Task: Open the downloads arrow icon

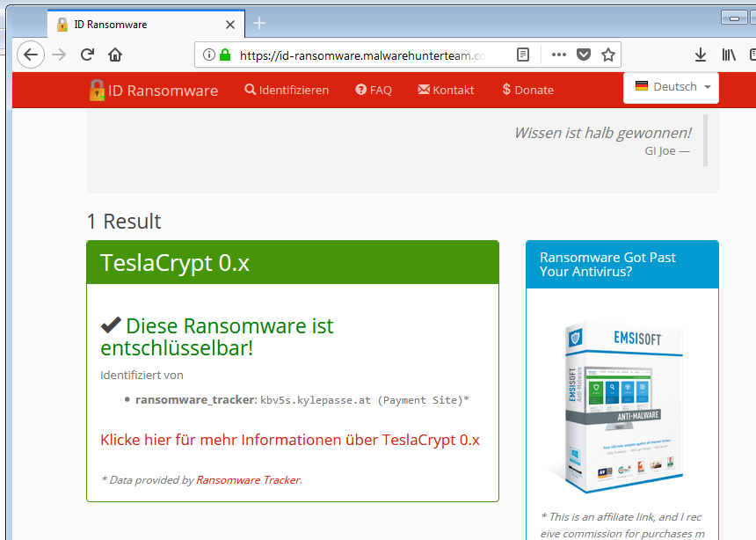Action: point(701,55)
